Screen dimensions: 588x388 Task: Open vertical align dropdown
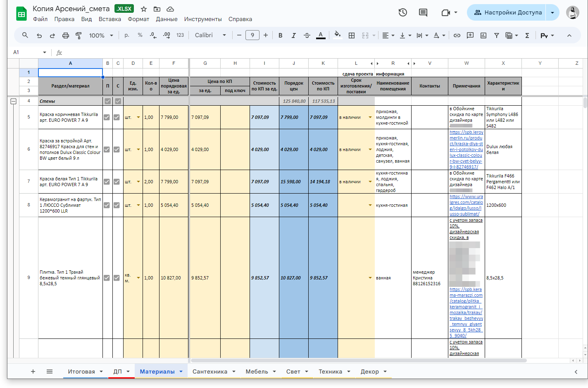click(405, 35)
